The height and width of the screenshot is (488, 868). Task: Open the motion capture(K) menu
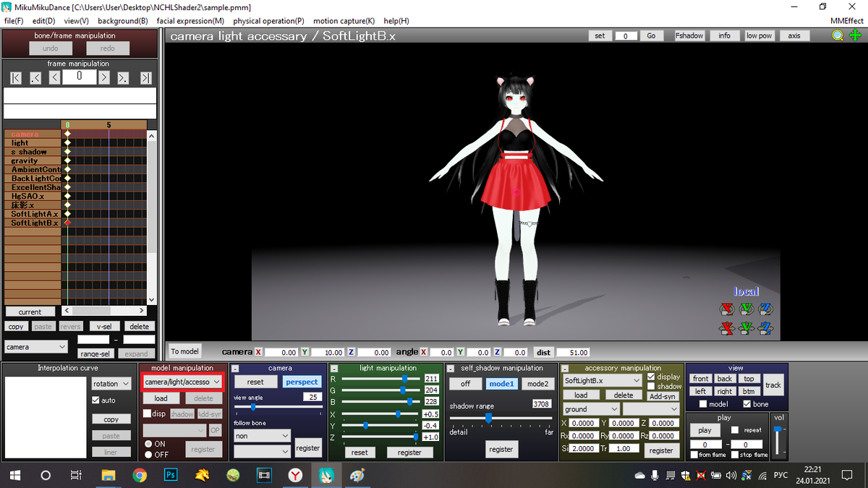(x=344, y=21)
